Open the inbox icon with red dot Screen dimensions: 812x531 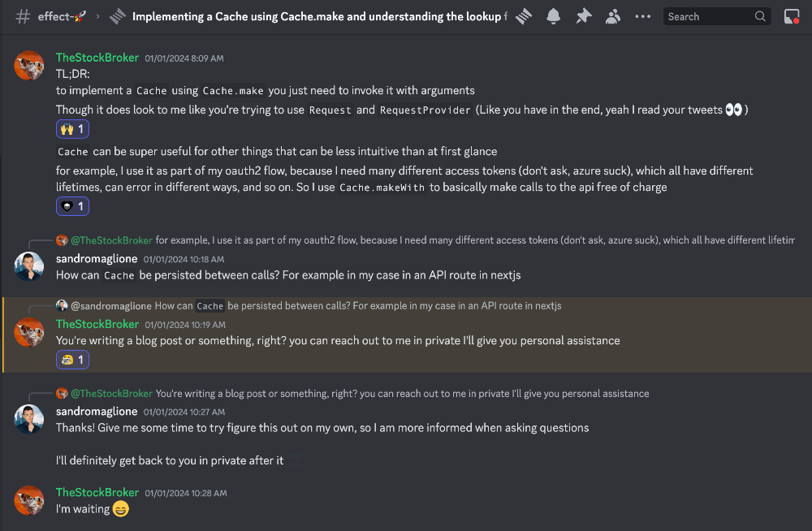[792, 16]
